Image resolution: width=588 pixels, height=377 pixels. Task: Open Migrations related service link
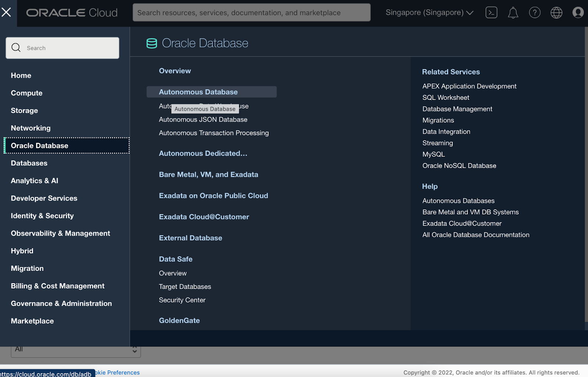[438, 120]
